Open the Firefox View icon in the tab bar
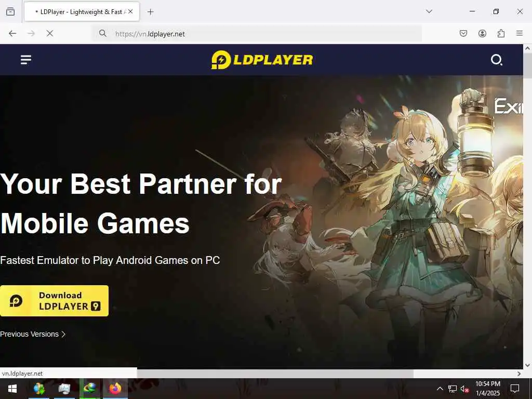This screenshot has width=532, height=399. tap(10, 11)
